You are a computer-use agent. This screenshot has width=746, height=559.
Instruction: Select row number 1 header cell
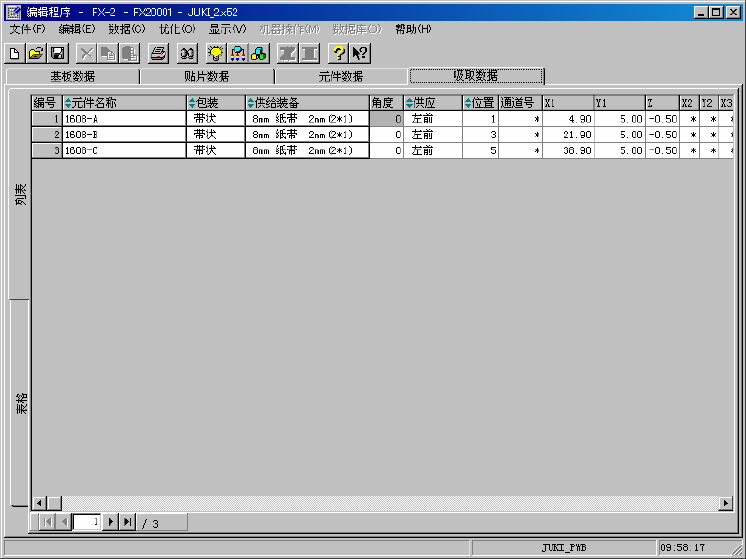[47, 119]
